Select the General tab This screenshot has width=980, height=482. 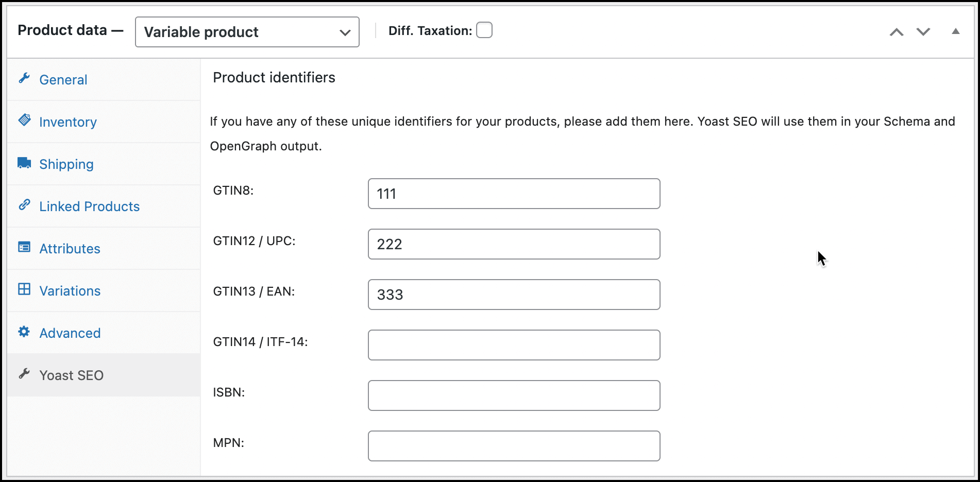click(63, 79)
